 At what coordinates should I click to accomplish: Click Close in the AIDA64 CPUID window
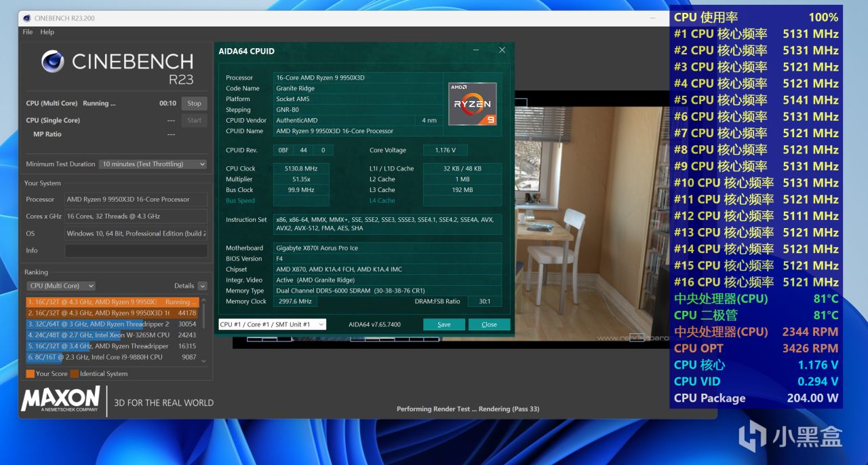(x=489, y=324)
